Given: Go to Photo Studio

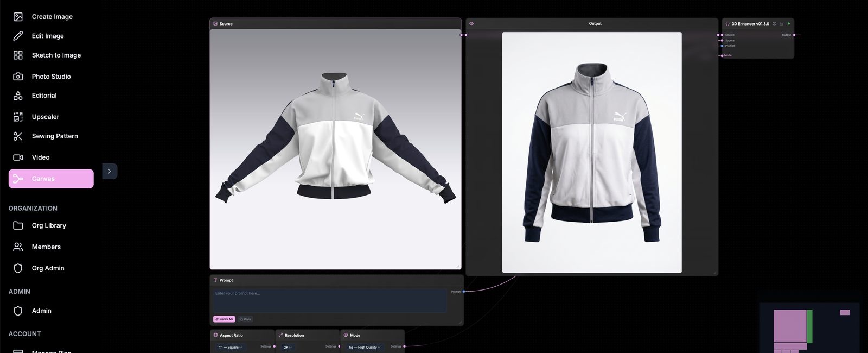Looking at the screenshot, I should click(x=52, y=77).
